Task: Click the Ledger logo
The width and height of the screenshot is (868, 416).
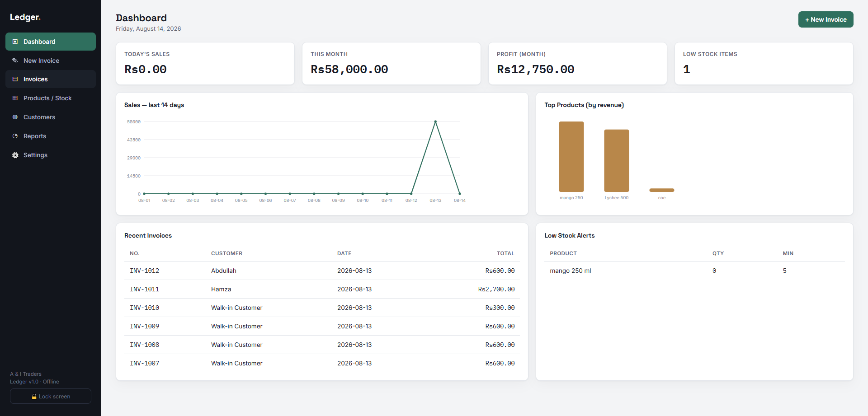Action: tap(25, 17)
